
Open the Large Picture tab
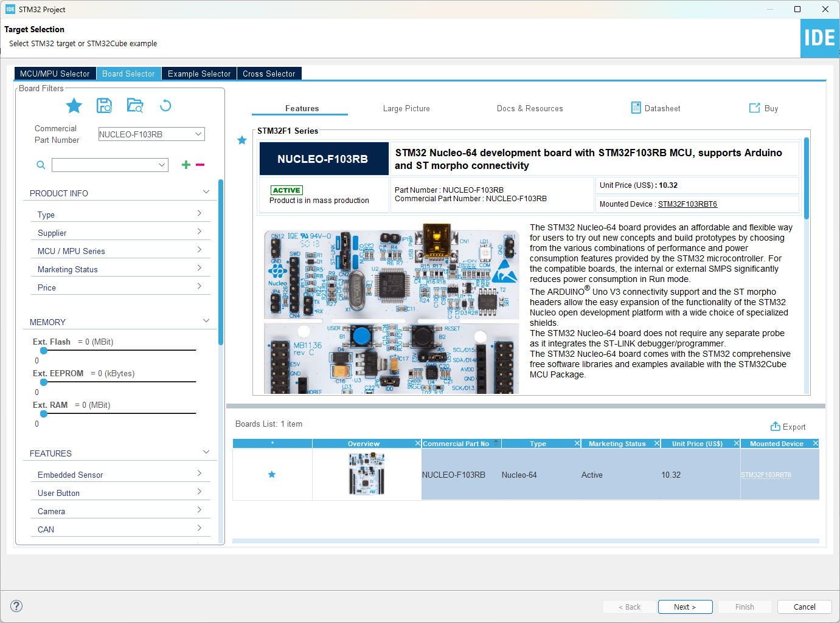406,108
